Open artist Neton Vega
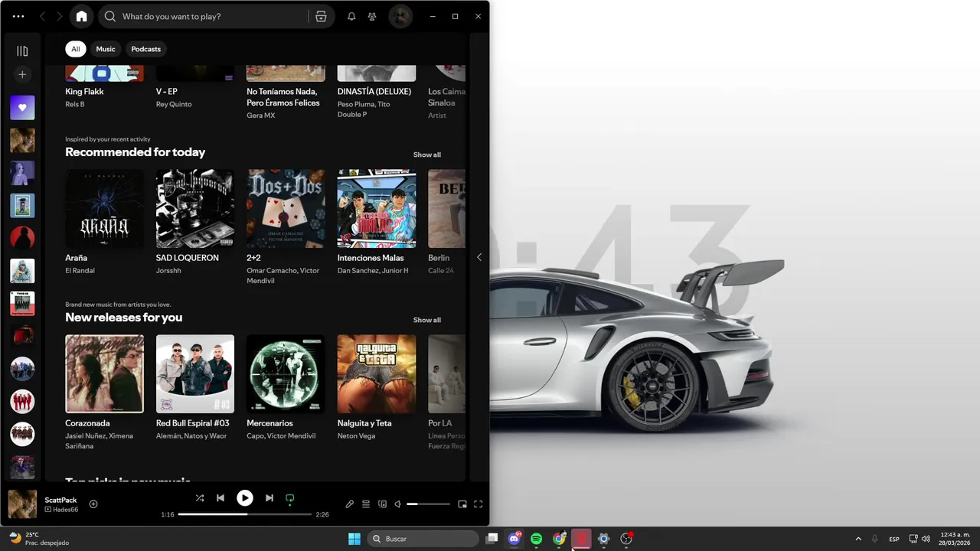 (356, 436)
